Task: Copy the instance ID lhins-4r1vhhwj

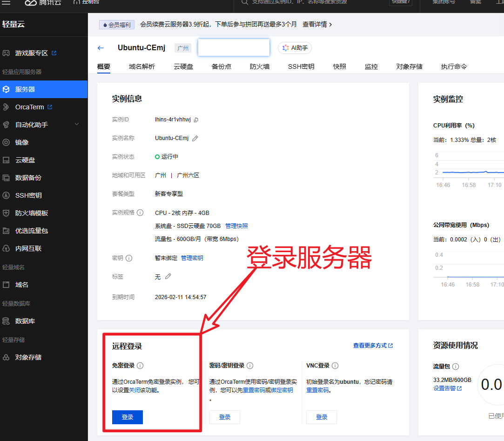Action: click(x=196, y=120)
